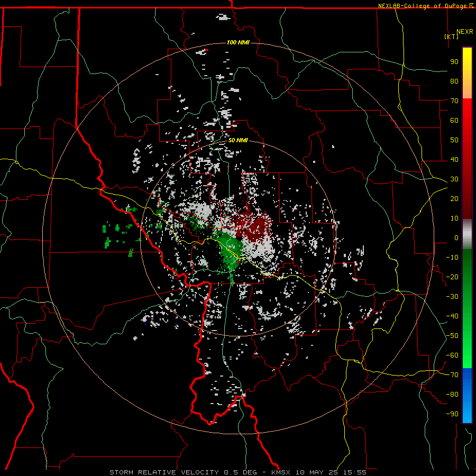
Task: Click the 10 value on the velocity scale
Action: [454, 218]
